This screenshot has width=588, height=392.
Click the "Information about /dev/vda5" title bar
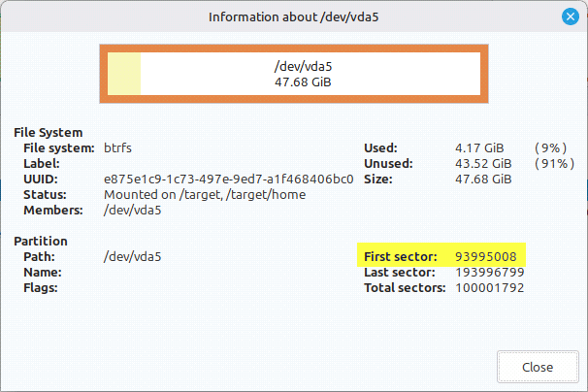(293, 16)
